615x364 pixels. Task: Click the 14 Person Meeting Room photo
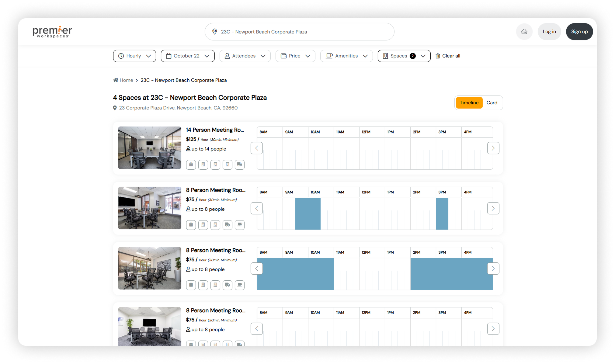pyautogui.click(x=150, y=148)
